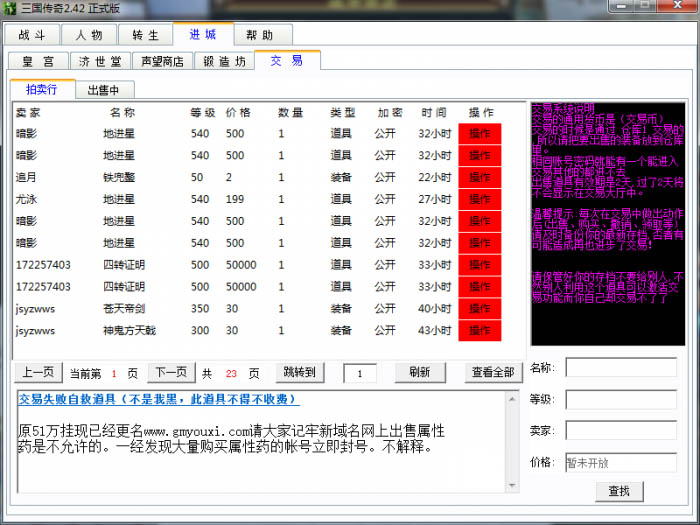Image resolution: width=700 pixels, height=525 pixels.
Task: Click the 查找 search button
Action: point(619,491)
